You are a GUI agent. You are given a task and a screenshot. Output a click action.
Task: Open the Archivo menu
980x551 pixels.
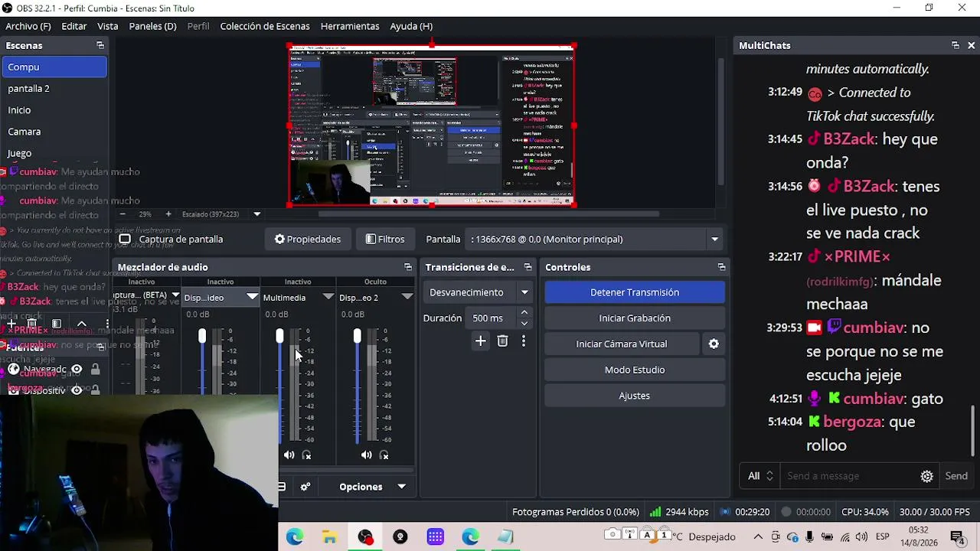(28, 26)
